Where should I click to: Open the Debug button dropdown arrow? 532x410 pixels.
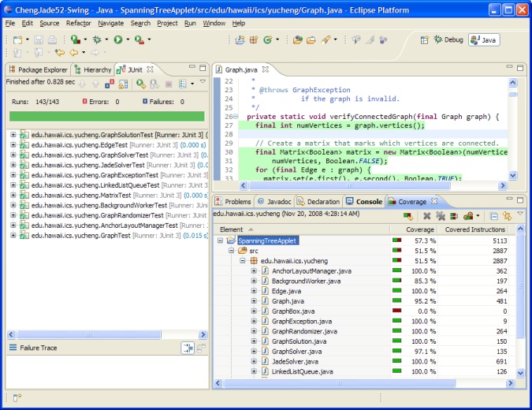(x=106, y=39)
